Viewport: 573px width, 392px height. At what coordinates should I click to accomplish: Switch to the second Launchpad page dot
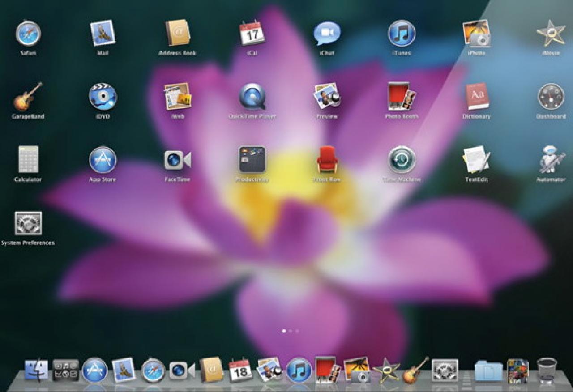(291, 331)
